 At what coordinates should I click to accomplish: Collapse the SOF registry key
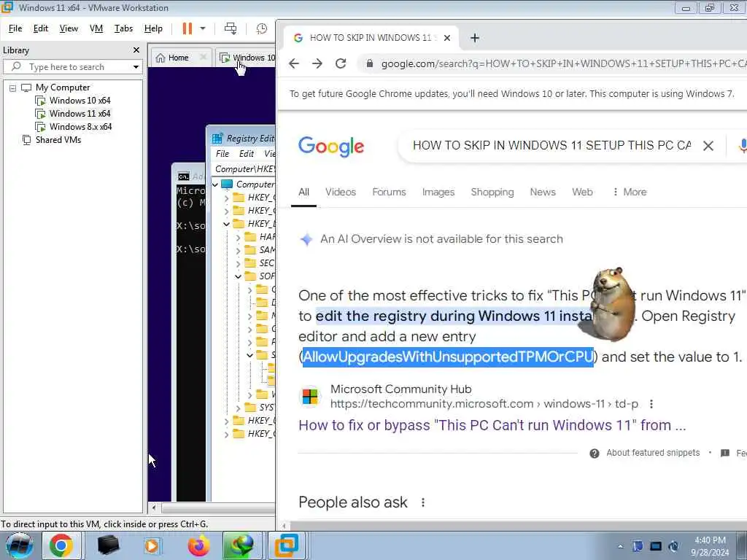coord(239,276)
